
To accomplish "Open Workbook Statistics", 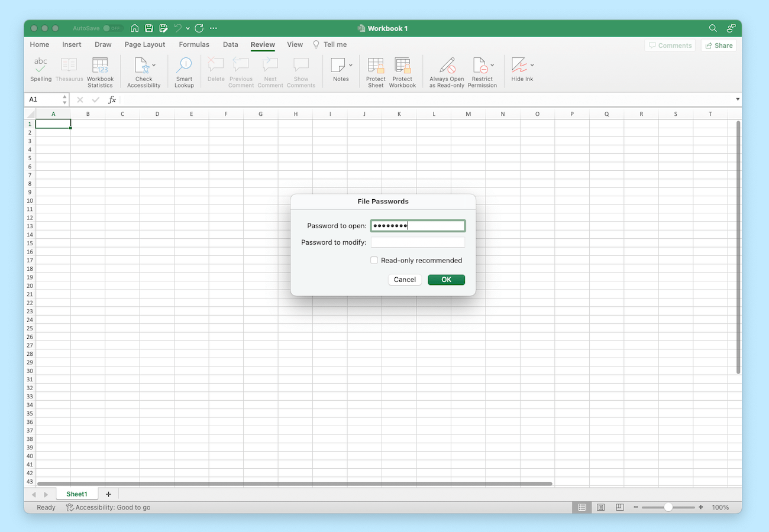I will 100,71.
